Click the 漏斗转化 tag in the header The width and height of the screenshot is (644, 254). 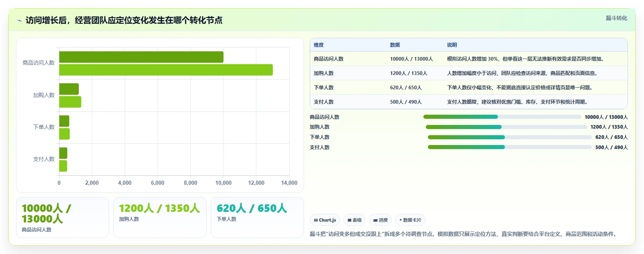coord(617,18)
